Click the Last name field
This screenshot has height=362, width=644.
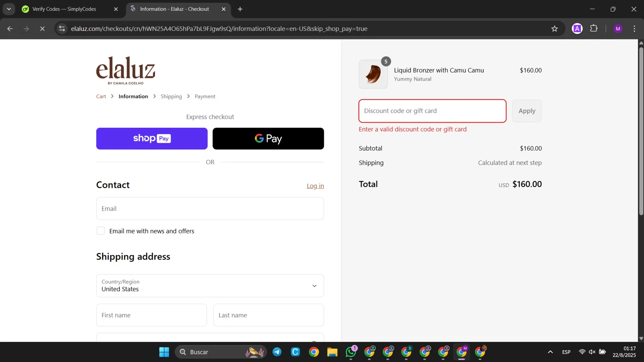coord(268,315)
